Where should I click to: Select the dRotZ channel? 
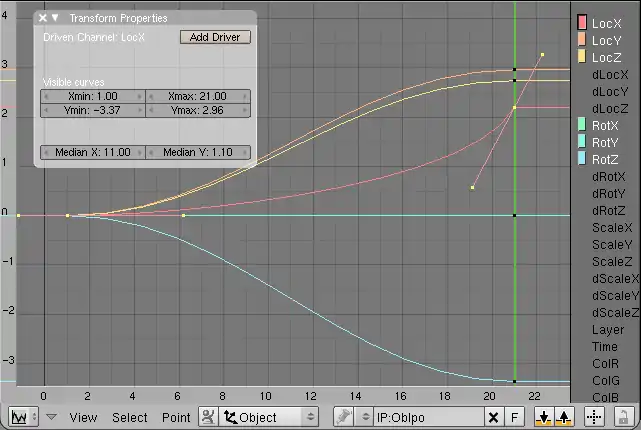click(x=609, y=211)
